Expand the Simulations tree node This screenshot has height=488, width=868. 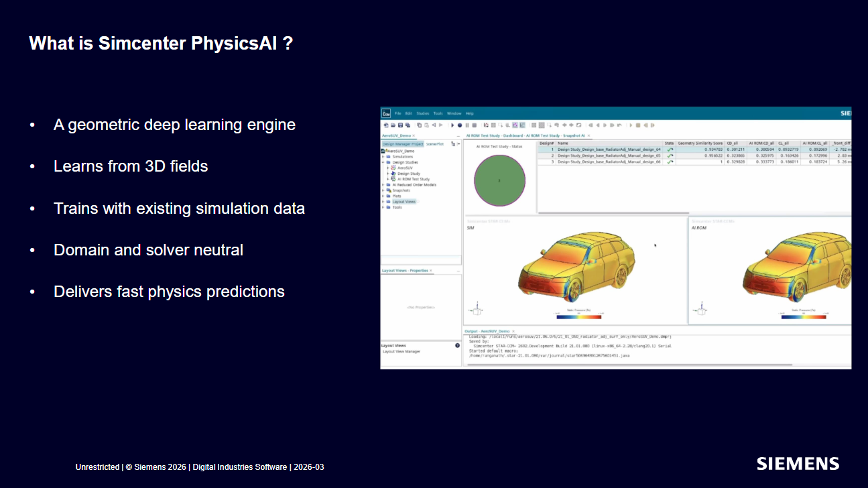(383, 157)
